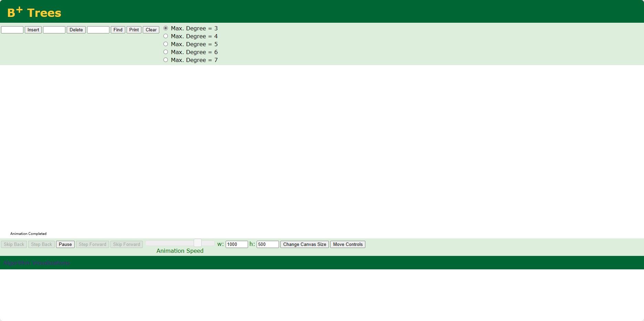Edit the canvas width field
644x321 pixels.
(236, 245)
